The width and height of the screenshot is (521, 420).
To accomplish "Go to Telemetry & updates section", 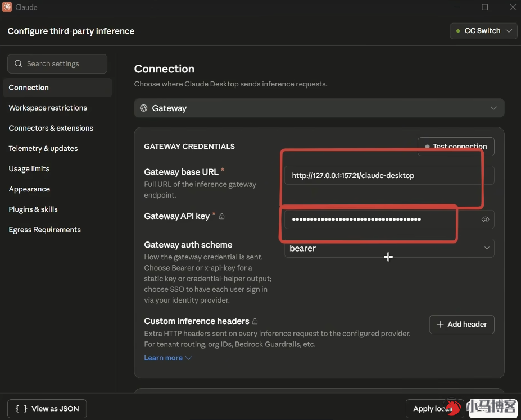I will coord(43,148).
